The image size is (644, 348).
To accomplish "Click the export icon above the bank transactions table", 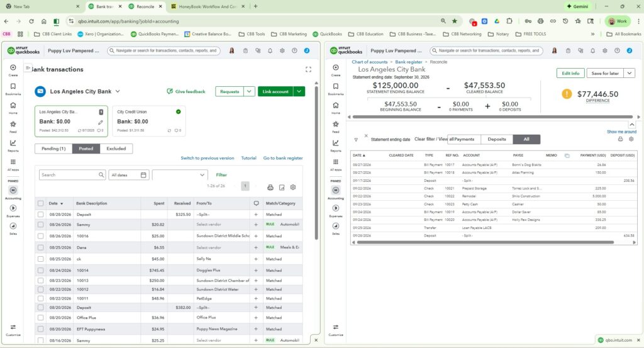I will pyautogui.click(x=282, y=187).
